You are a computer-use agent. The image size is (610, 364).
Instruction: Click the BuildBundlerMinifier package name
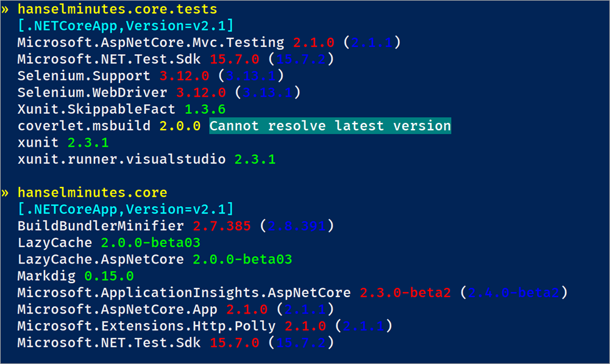click(x=101, y=226)
